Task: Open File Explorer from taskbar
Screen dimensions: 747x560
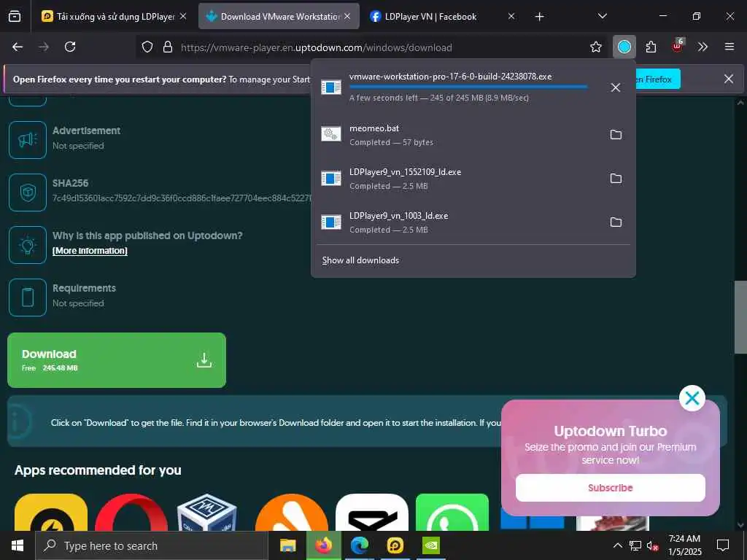Action: pos(287,545)
